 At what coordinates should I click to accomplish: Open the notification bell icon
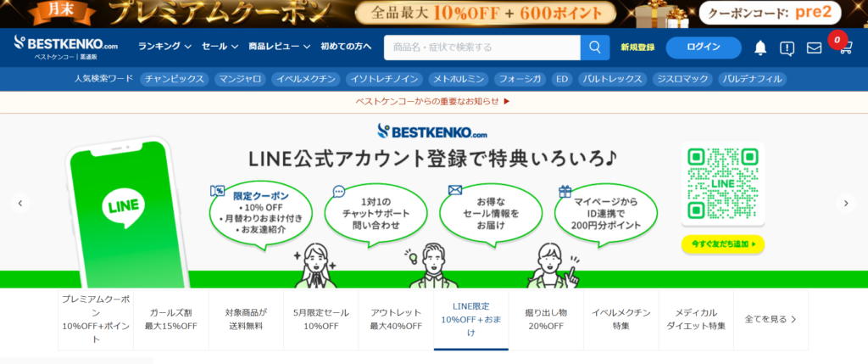point(760,48)
